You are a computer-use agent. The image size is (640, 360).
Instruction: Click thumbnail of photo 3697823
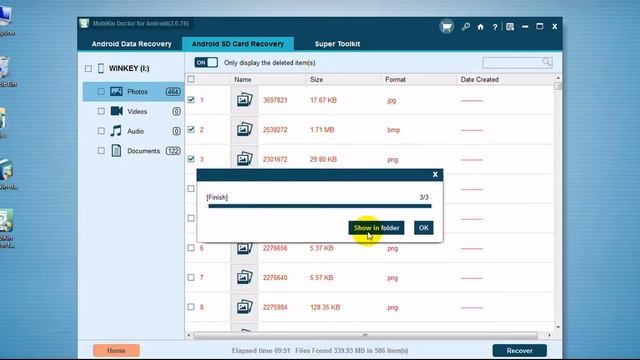tap(244, 100)
